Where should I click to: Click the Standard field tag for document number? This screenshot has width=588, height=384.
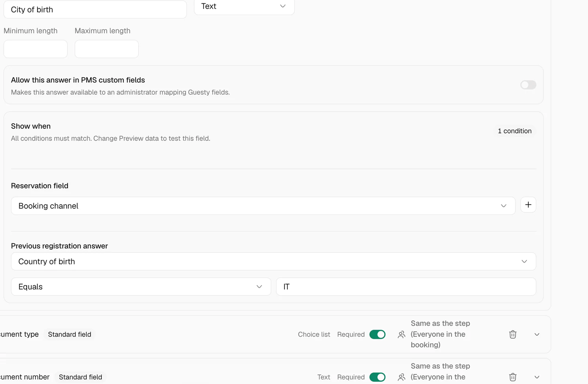pyautogui.click(x=80, y=377)
